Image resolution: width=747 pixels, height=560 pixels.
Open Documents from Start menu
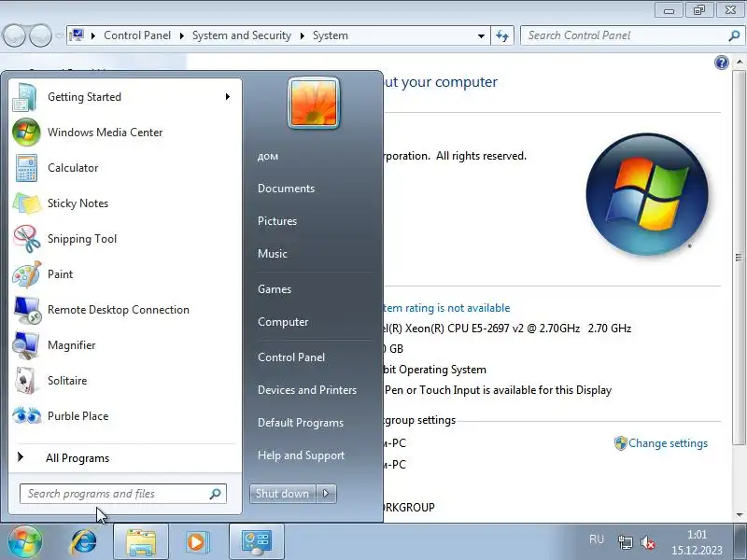point(286,189)
